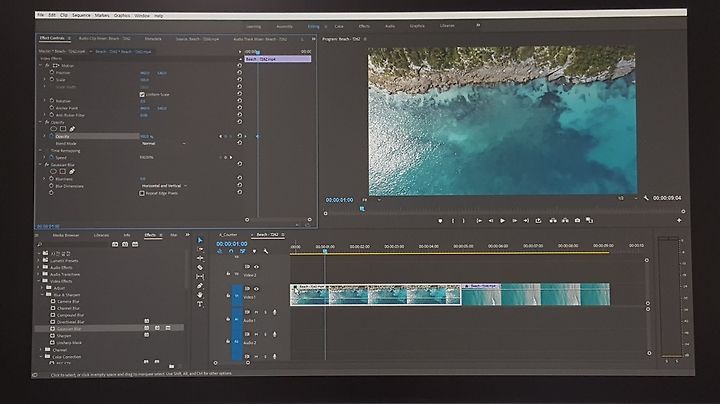This screenshot has height=404, width=720.
Task: Add marker in Program monitor transport bar
Action: point(440,221)
